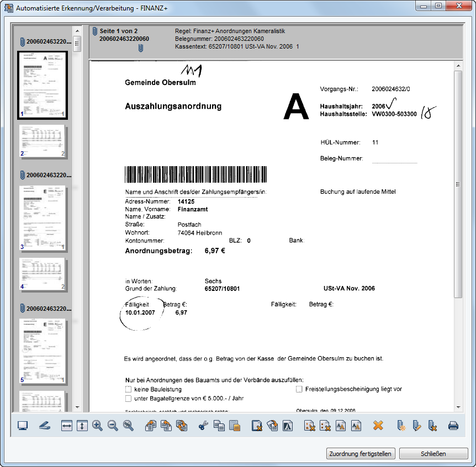Tick 'unter Bagatellgrenze von € 5.000' checkbox

point(129,398)
